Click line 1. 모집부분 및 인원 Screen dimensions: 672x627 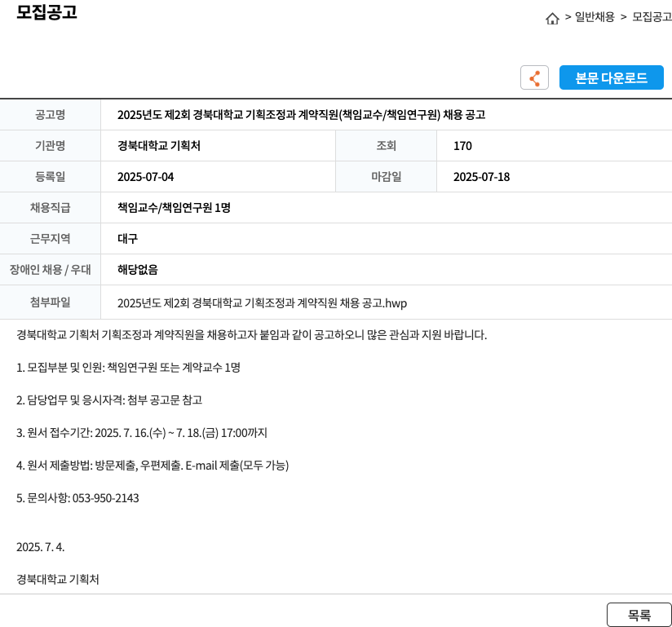(x=128, y=367)
